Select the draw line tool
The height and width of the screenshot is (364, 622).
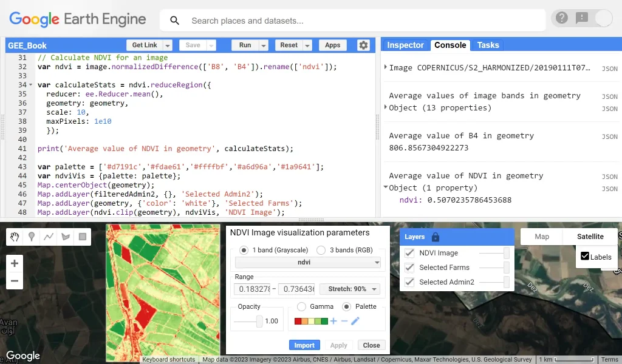point(49,237)
